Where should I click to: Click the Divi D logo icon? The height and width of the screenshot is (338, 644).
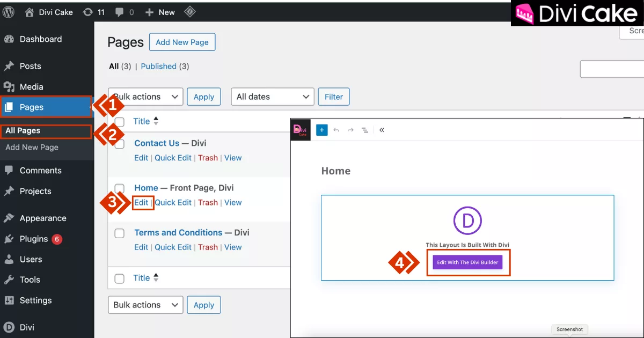pos(9,327)
